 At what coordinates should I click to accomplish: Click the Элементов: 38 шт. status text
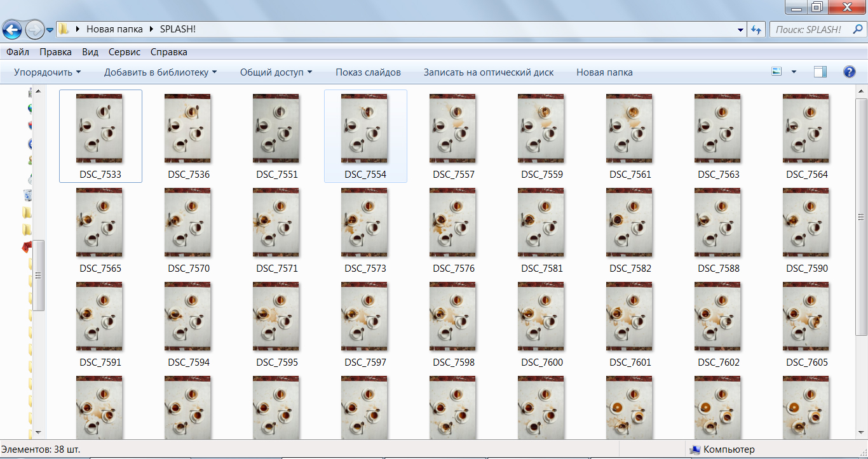pos(41,449)
